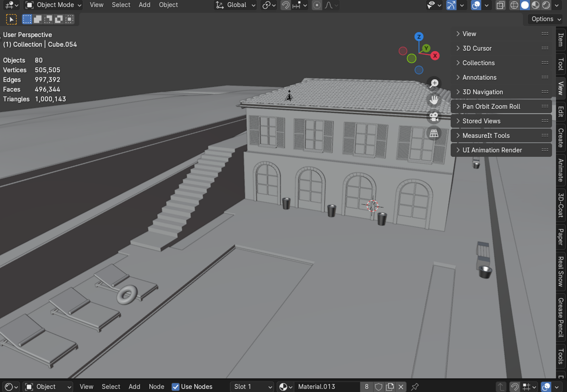The width and height of the screenshot is (567, 392).
Task: Toggle viewport overlays display
Action: pos(476,5)
